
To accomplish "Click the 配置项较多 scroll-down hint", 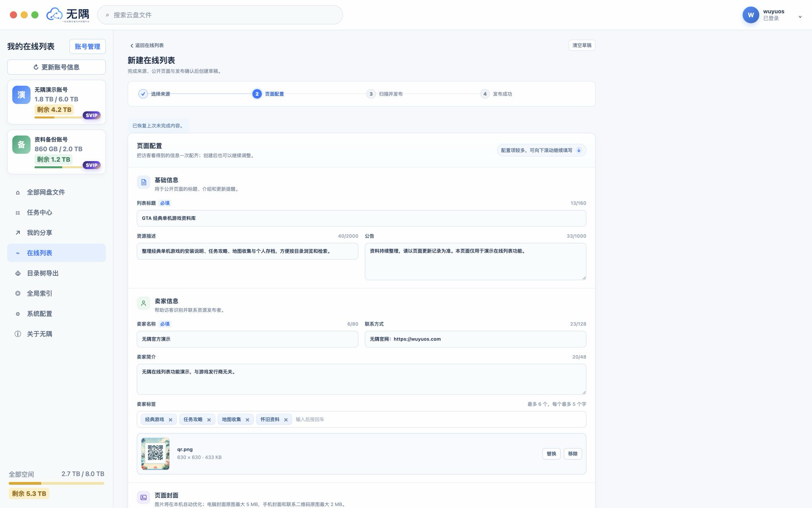I will point(542,150).
